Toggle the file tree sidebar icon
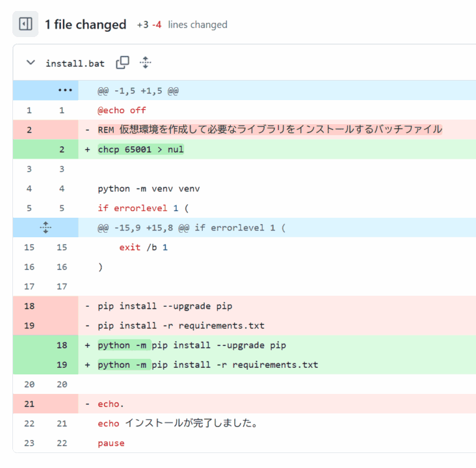This screenshot has width=476, height=468. point(25,24)
